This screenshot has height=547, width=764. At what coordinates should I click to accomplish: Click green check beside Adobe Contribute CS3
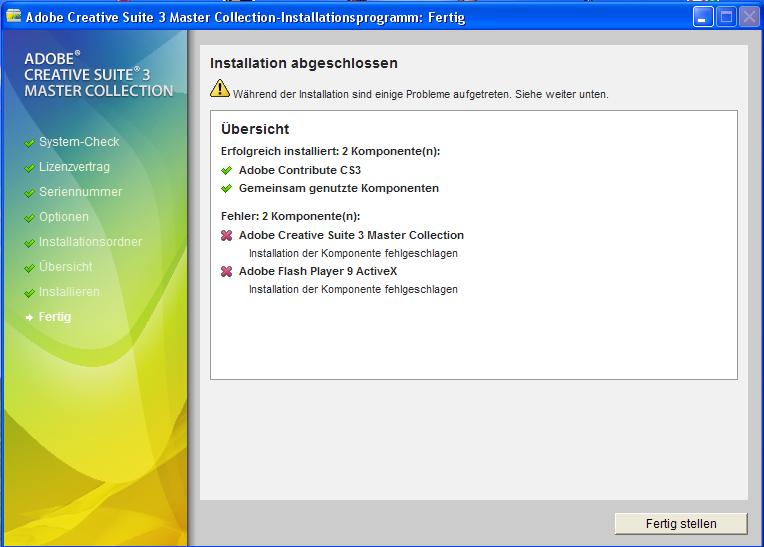(x=226, y=170)
